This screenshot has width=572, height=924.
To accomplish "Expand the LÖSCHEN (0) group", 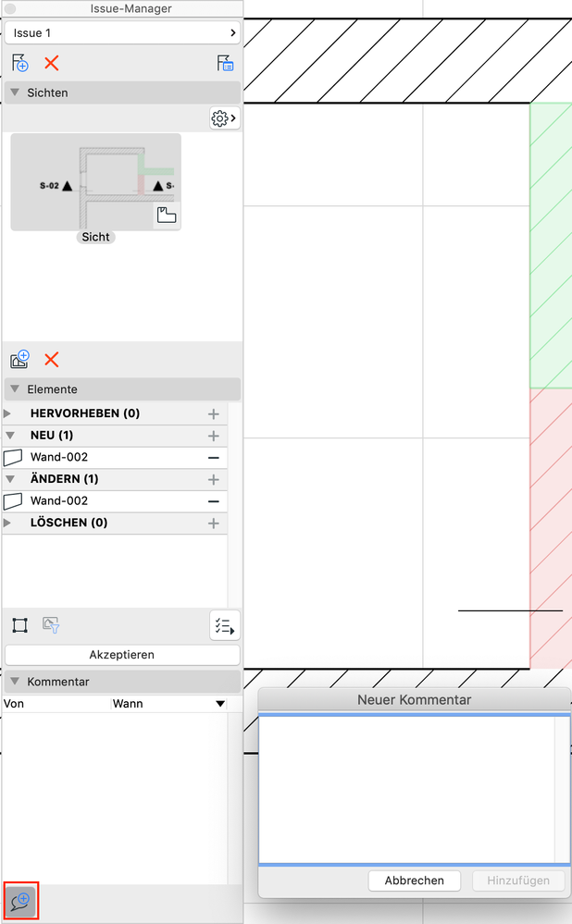I will click(x=7, y=523).
